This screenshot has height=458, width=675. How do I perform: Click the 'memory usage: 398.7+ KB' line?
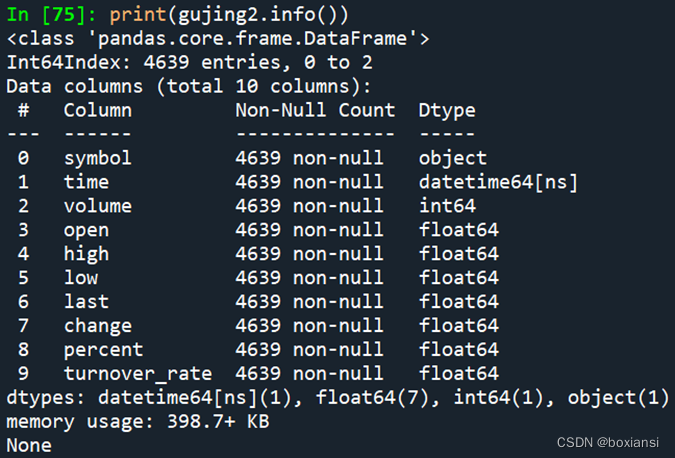[x=138, y=421]
